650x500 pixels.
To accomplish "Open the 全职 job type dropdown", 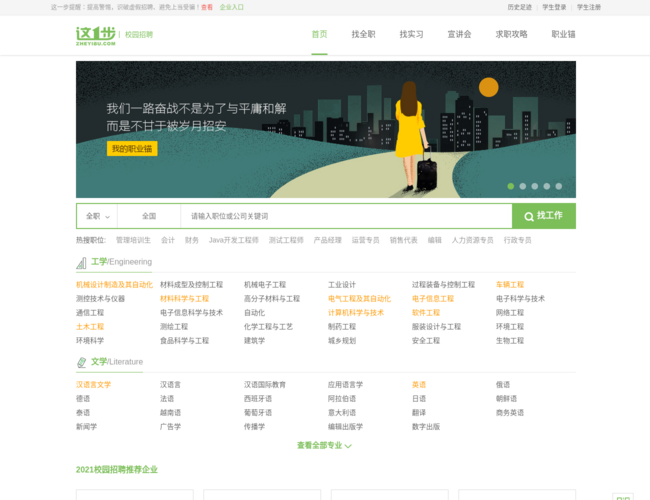I will coord(97,216).
